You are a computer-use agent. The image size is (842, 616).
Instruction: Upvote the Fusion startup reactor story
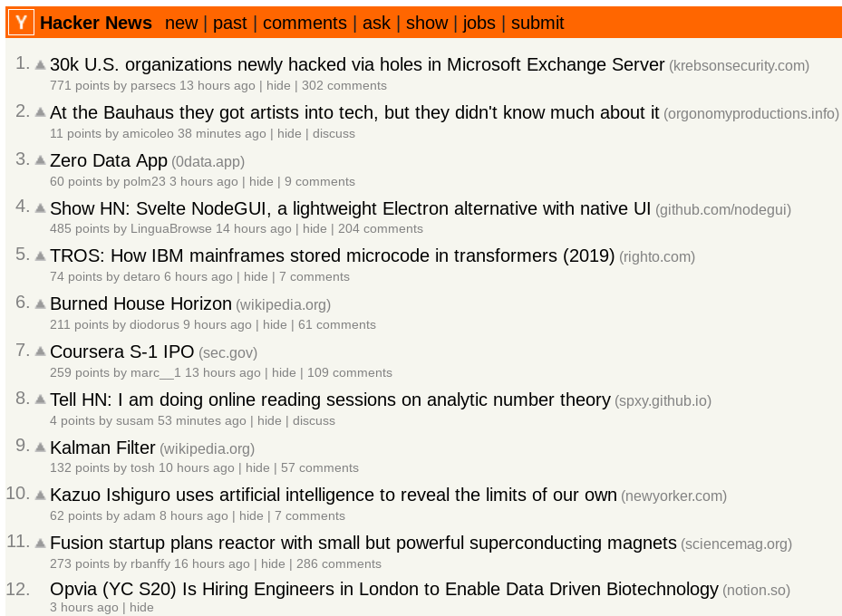(x=40, y=543)
